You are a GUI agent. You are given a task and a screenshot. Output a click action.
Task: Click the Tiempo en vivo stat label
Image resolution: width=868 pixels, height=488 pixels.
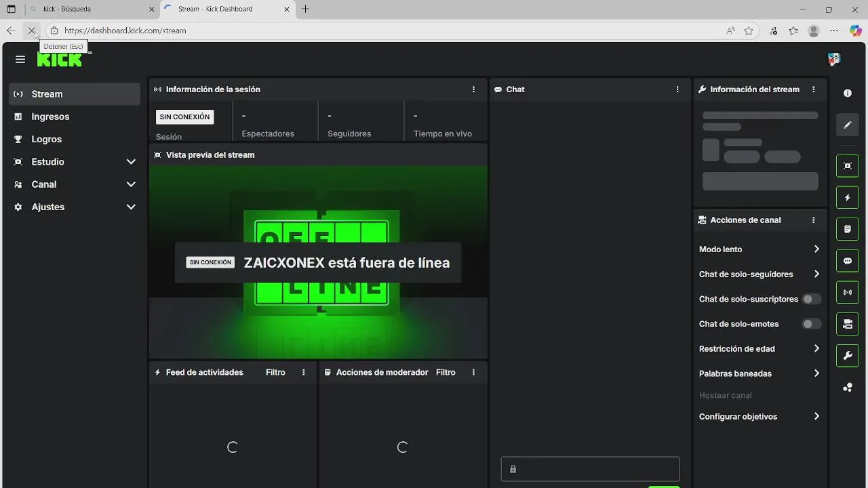[443, 134]
